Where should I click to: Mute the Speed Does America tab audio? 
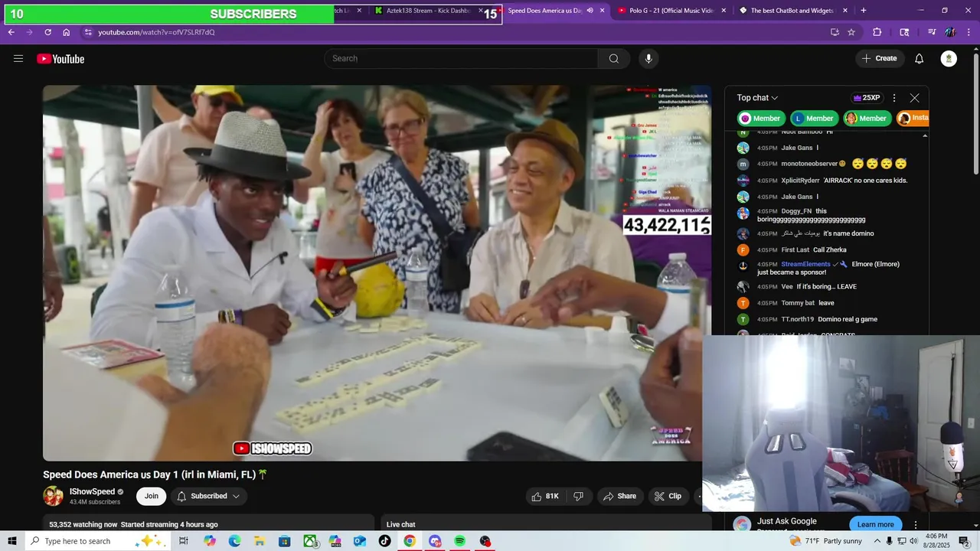pyautogui.click(x=590, y=11)
